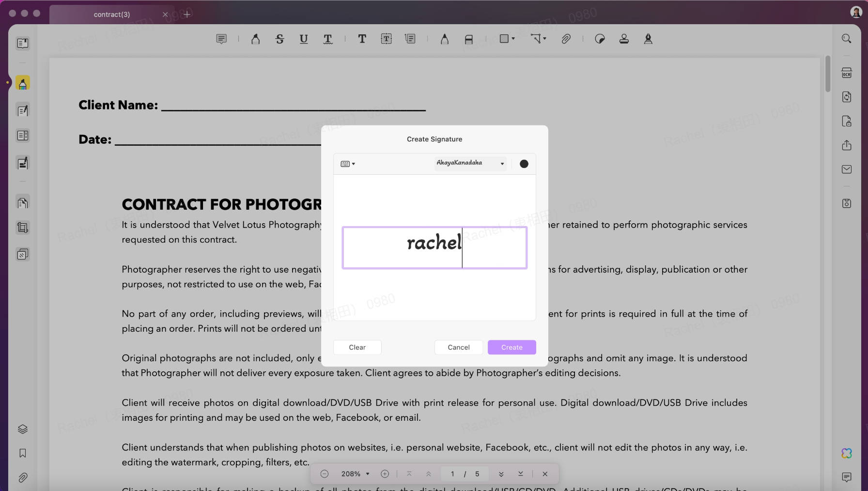
Task: Select the text callout tool
Action: click(410, 39)
